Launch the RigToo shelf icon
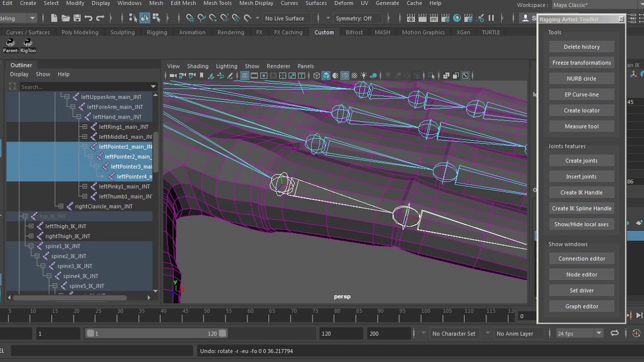 (28, 45)
